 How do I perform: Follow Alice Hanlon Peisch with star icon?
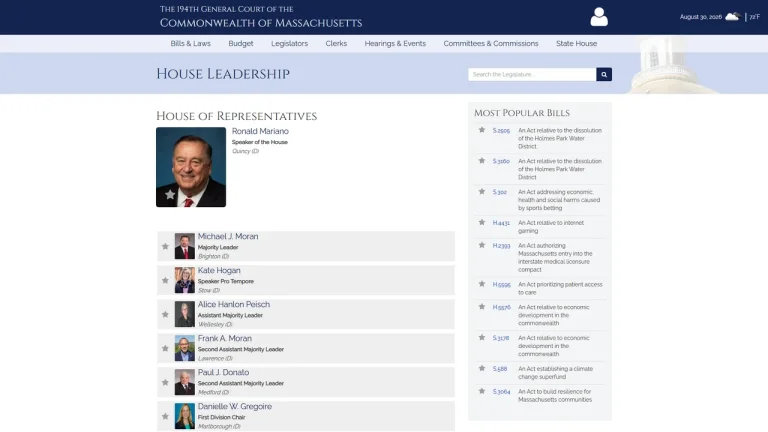165,314
